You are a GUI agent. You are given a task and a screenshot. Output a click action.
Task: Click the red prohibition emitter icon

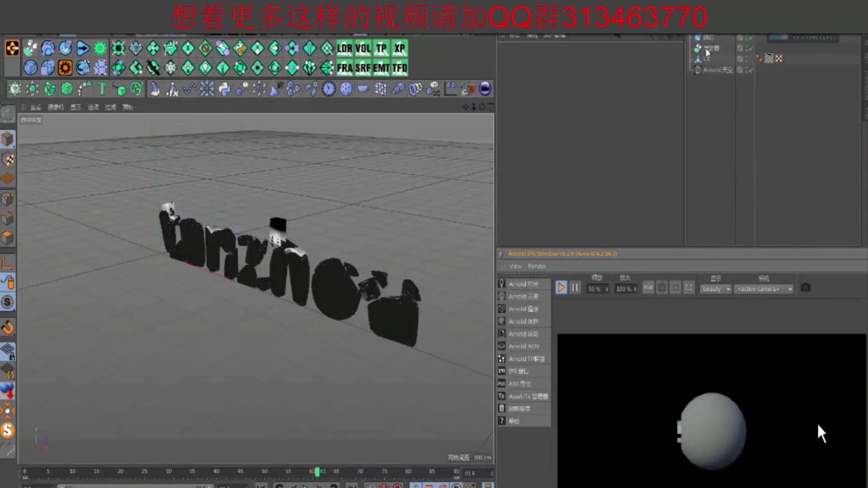205,48
